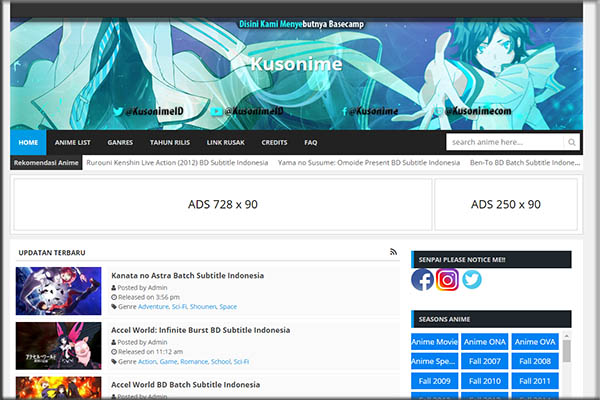Screen dimensions: 600x400
Task: Select the Fall 2007 season tag
Action: (484, 361)
